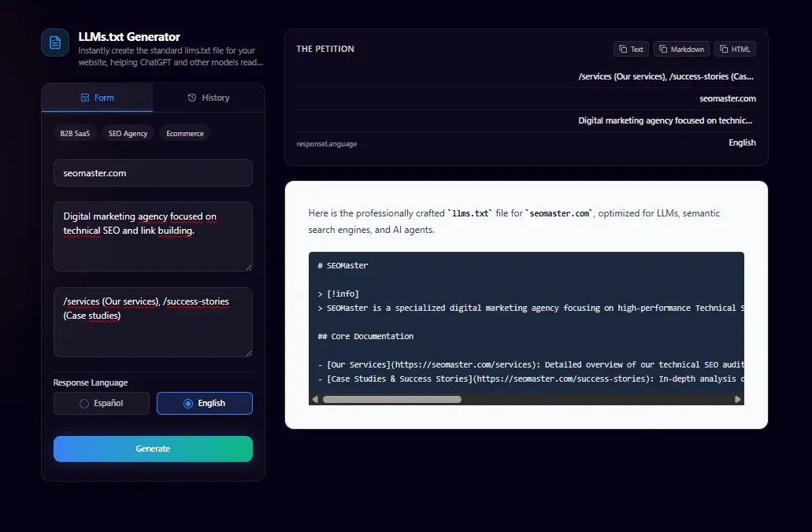
Task: Click the responseLanguage label
Action: coord(327,144)
